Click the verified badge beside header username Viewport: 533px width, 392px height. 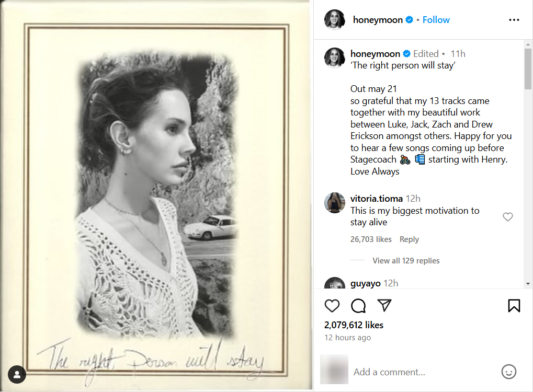[x=410, y=20]
